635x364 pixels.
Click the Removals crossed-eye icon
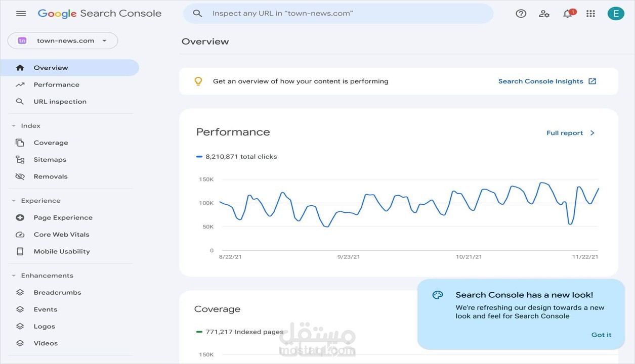pyautogui.click(x=20, y=176)
